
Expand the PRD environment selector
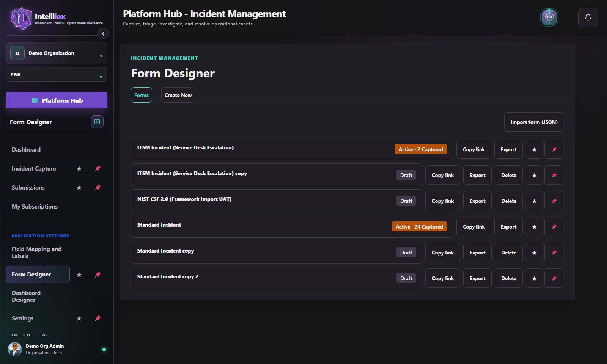[x=57, y=75]
